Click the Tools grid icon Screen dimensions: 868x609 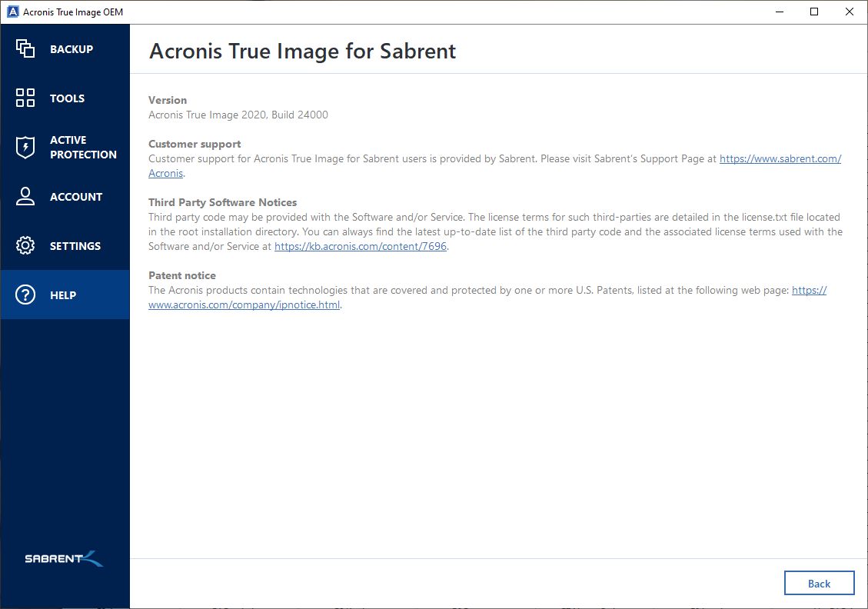25,98
